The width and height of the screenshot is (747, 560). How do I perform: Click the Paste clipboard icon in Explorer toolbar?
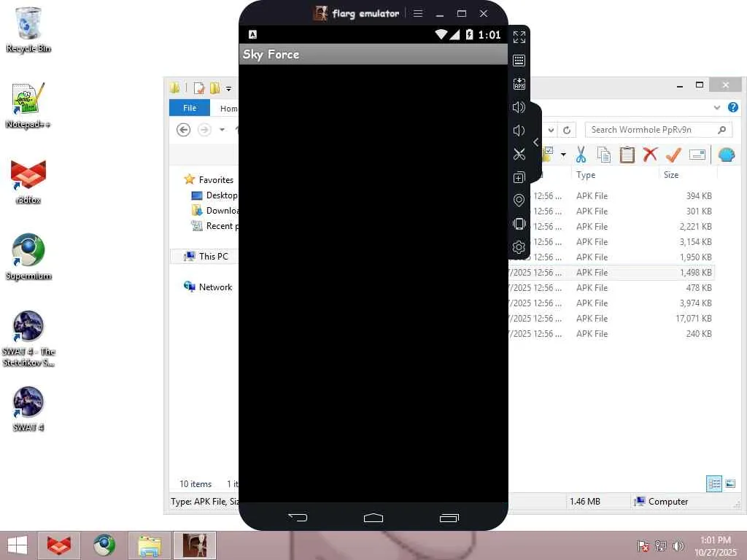pyautogui.click(x=627, y=155)
